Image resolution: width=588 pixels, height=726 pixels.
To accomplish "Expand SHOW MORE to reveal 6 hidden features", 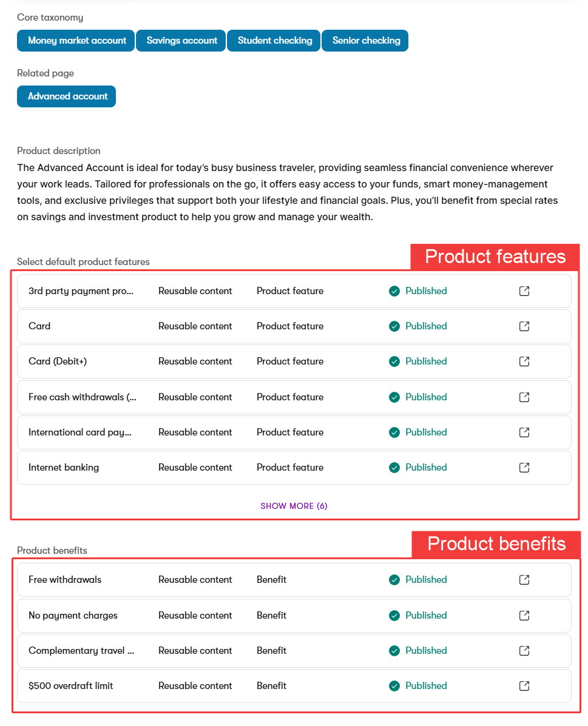I will click(x=294, y=505).
